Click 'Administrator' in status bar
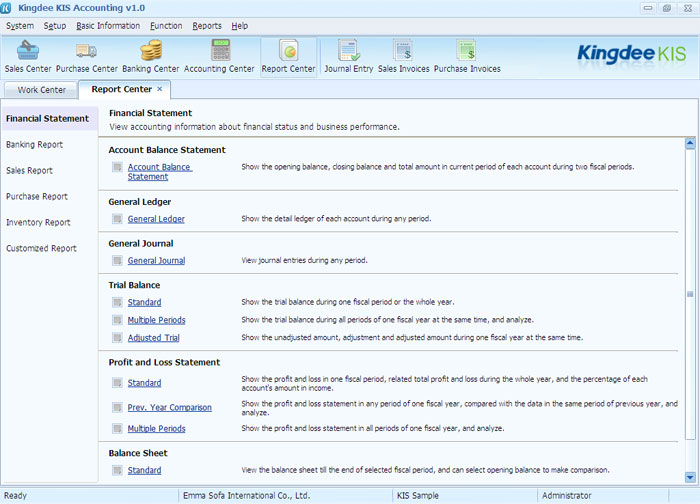Screen dimensions: 700x504 point(567,496)
